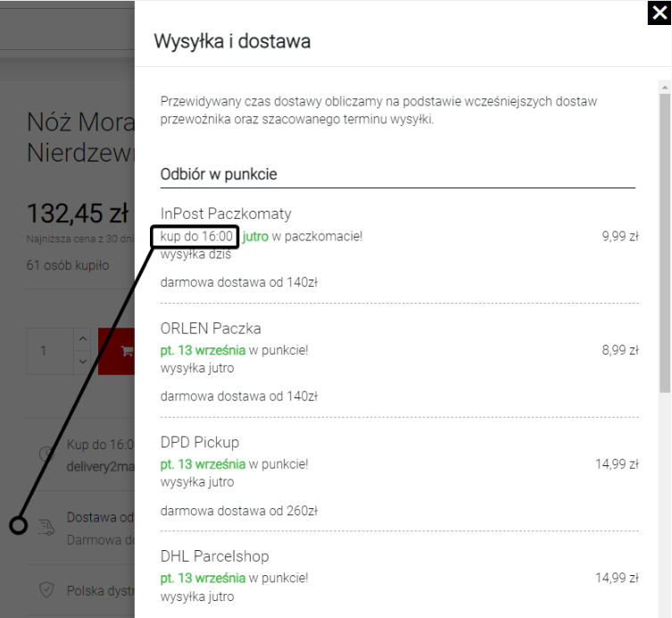Click the red add-to-cart button
Image resolution: width=672 pixels, height=618 pixels.
[116, 351]
